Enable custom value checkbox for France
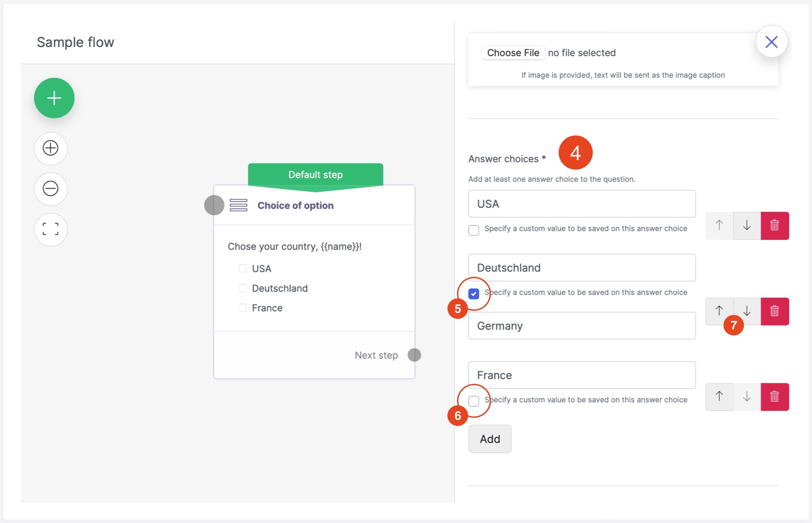Image resolution: width=812 pixels, height=523 pixels. [x=474, y=401]
